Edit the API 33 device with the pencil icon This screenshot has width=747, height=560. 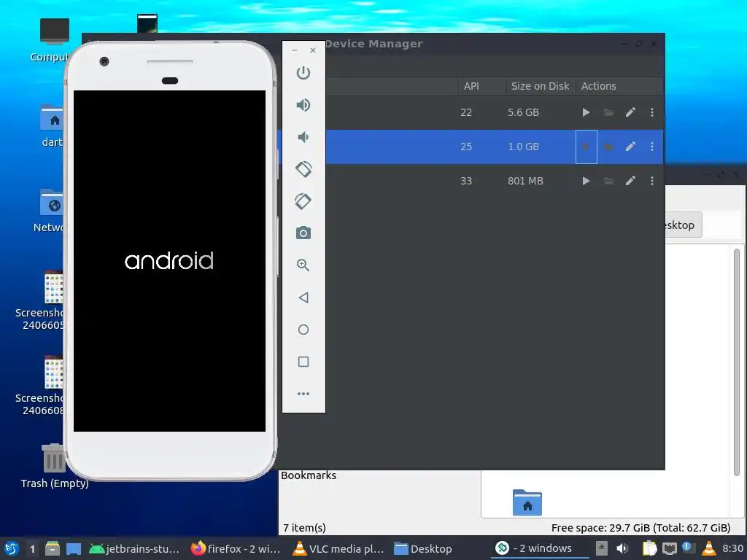pyautogui.click(x=630, y=181)
